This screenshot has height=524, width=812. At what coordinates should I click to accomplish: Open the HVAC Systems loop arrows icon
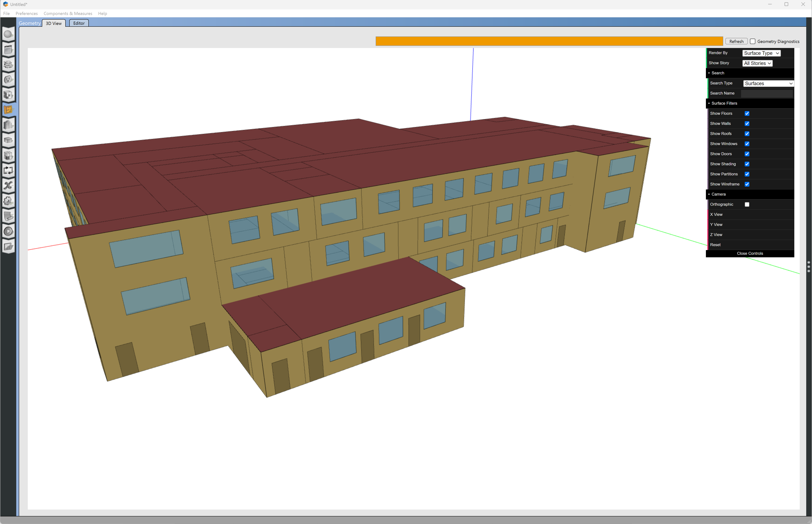tap(8, 171)
